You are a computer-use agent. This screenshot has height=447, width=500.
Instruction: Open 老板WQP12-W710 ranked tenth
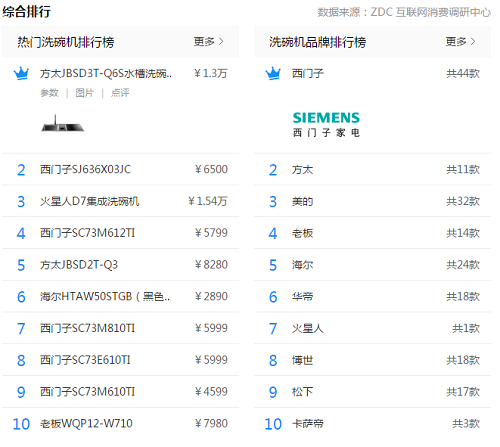[x=86, y=424]
